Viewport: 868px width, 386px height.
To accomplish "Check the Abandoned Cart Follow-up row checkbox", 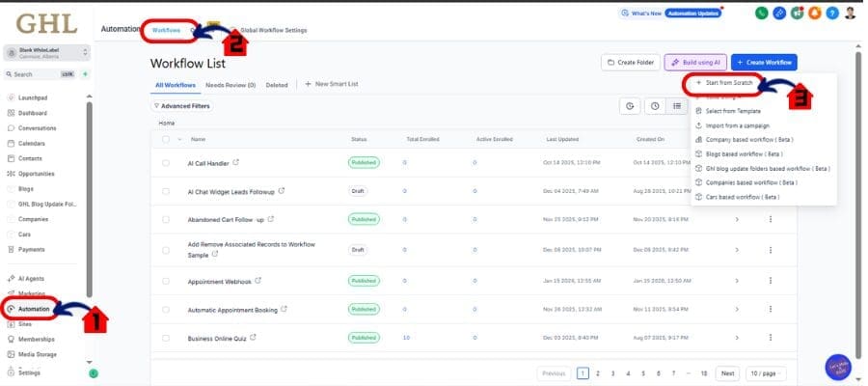I will pos(166,220).
